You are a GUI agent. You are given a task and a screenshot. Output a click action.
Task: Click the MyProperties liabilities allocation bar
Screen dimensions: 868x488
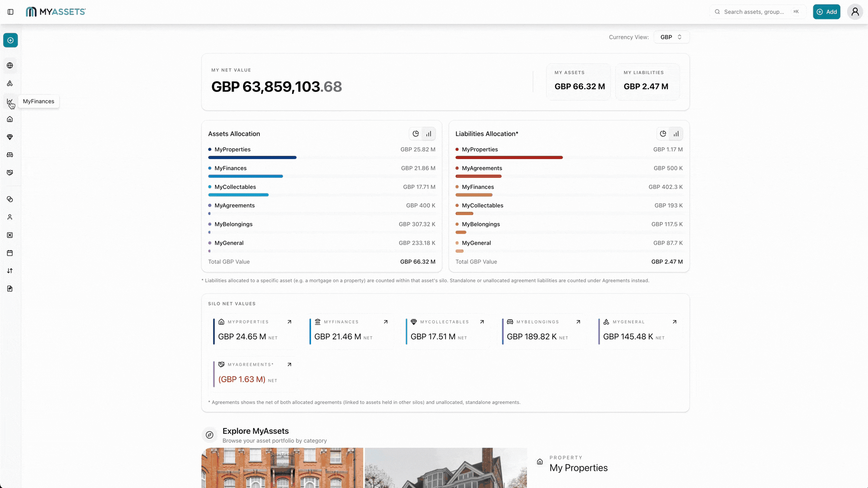(x=509, y=158)
